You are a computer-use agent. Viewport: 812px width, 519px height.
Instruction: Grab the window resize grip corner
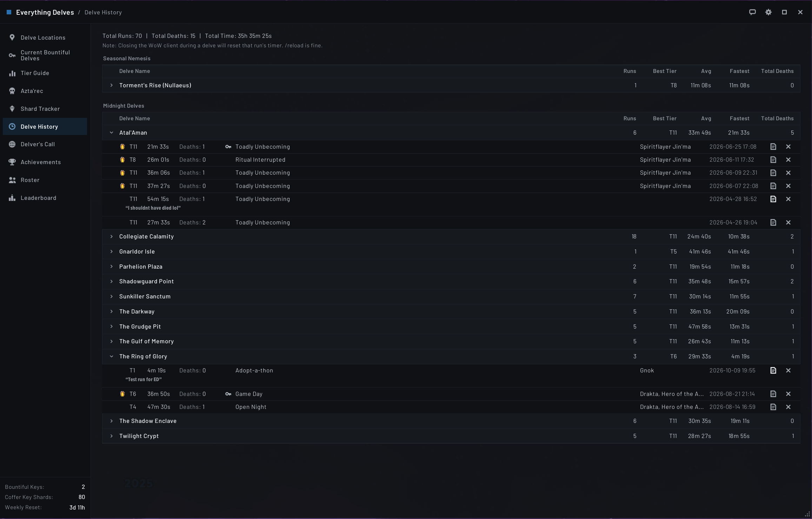pyautogui.click(x=807, y=514)
